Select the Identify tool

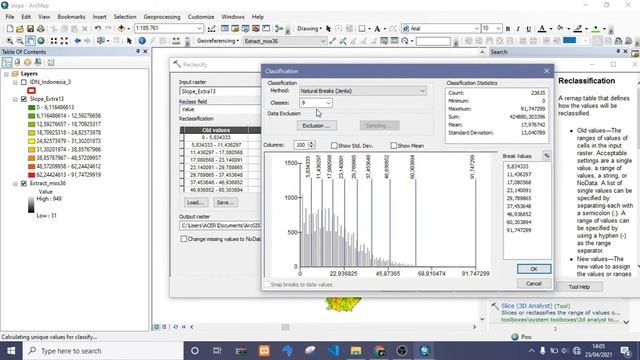point(142,41)
